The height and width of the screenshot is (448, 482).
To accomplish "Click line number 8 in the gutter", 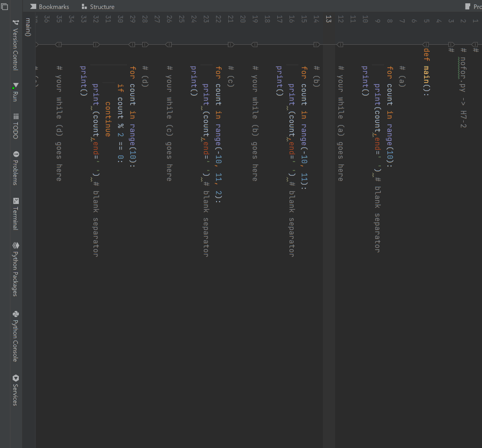I will tap(389, 21).
